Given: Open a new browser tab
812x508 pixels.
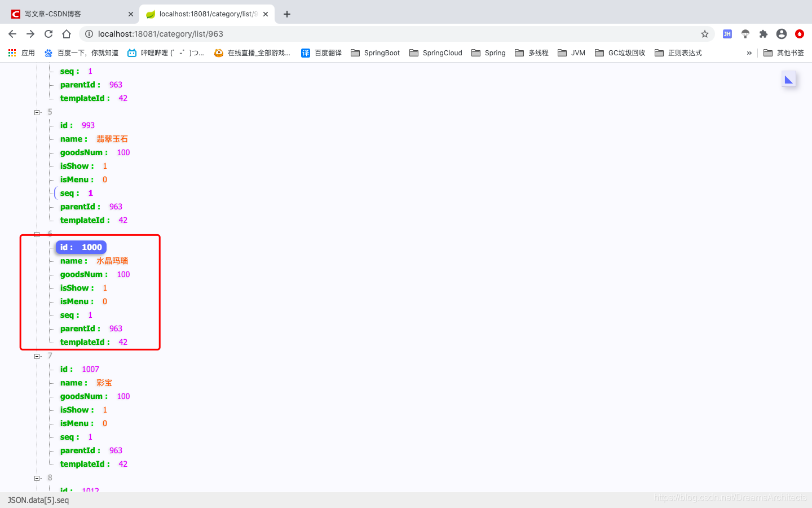Looking at the screenshot, I should [x=287, y=14].
